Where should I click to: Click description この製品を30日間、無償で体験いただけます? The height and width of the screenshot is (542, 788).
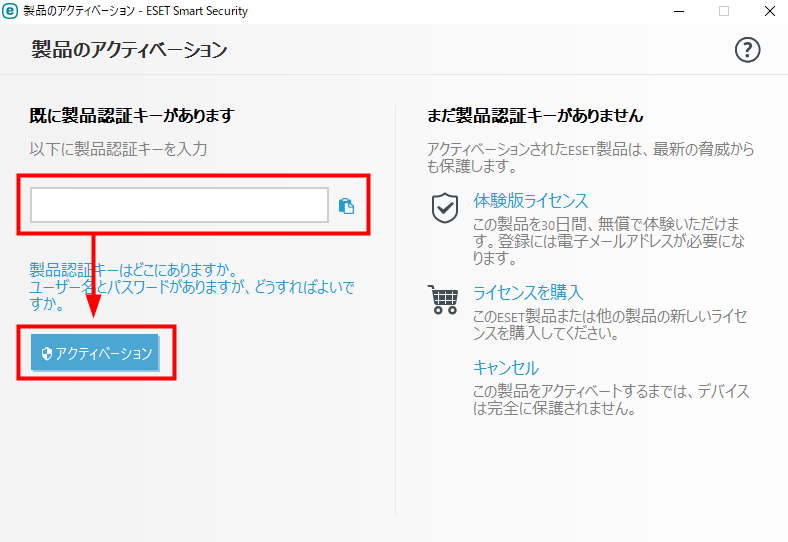609,240
